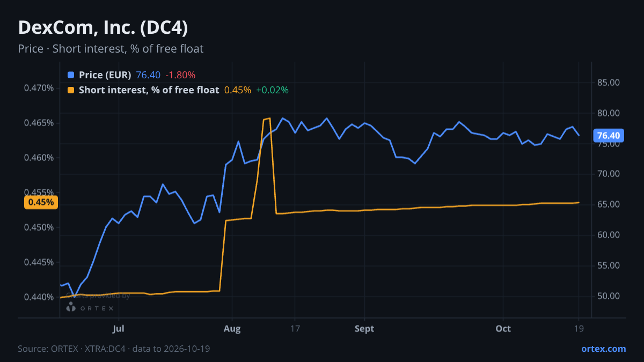Click the 17 date label on the axis

(294, 328)
